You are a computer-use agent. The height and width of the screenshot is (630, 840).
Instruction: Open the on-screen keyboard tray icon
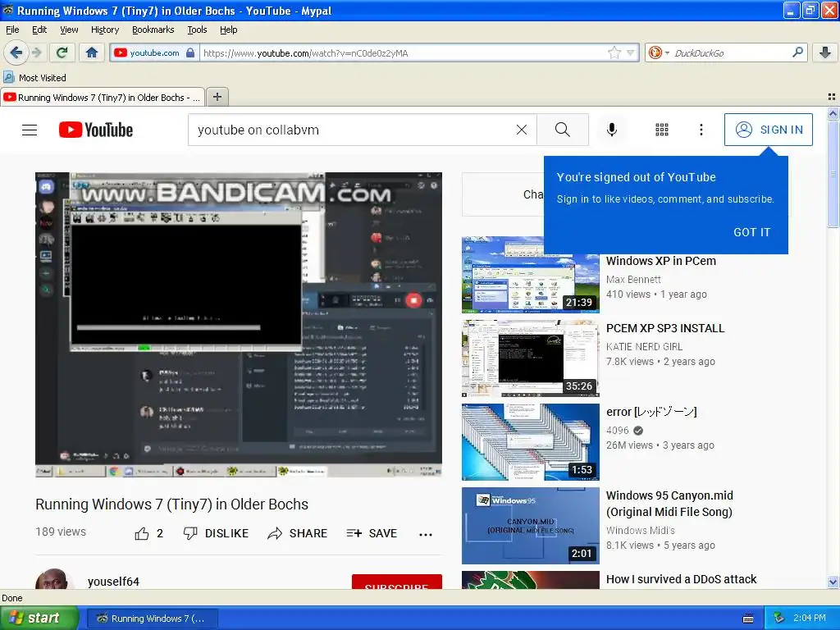(748, 619)
